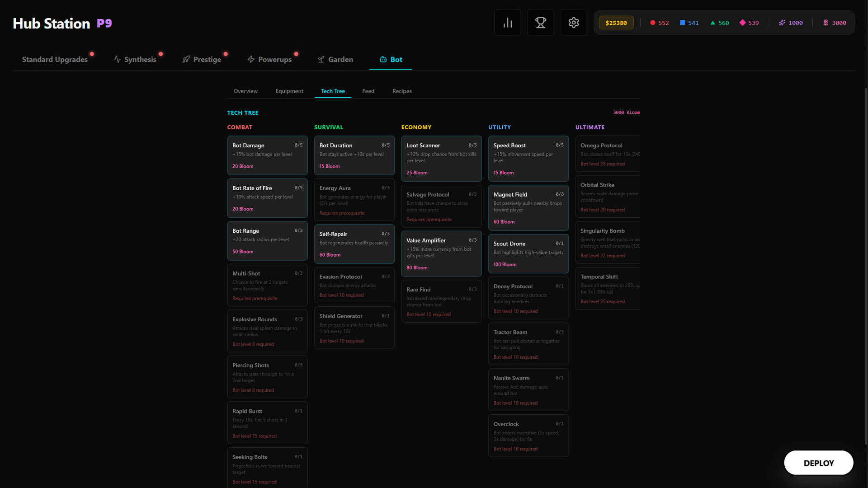Open the statistics bar chart icon
The width and height of the screenshot is (868, 488).
coord(508,23)
